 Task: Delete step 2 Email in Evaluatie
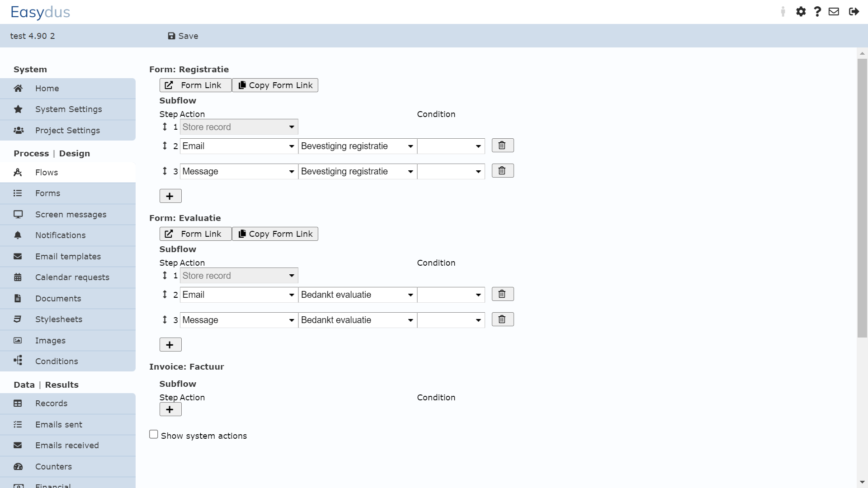coord(503,294)
